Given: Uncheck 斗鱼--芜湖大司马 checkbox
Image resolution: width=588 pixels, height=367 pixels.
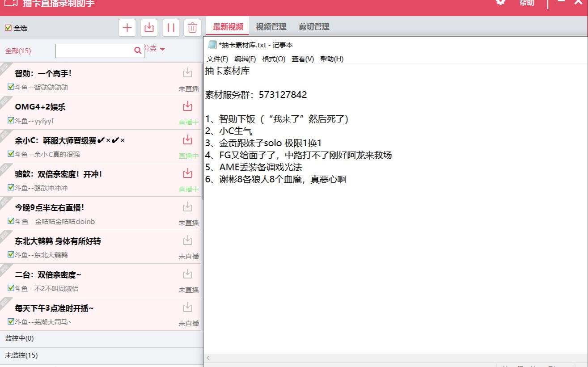Looking at the screenshot, I should [11, 321].
